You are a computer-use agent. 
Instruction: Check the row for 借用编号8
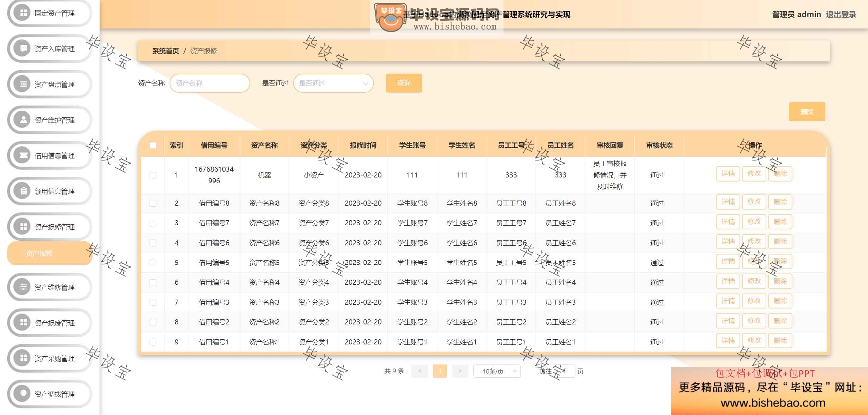tap(153, 203)
